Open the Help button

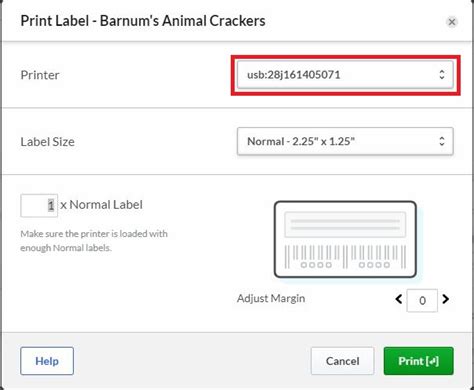coord(47,361)
